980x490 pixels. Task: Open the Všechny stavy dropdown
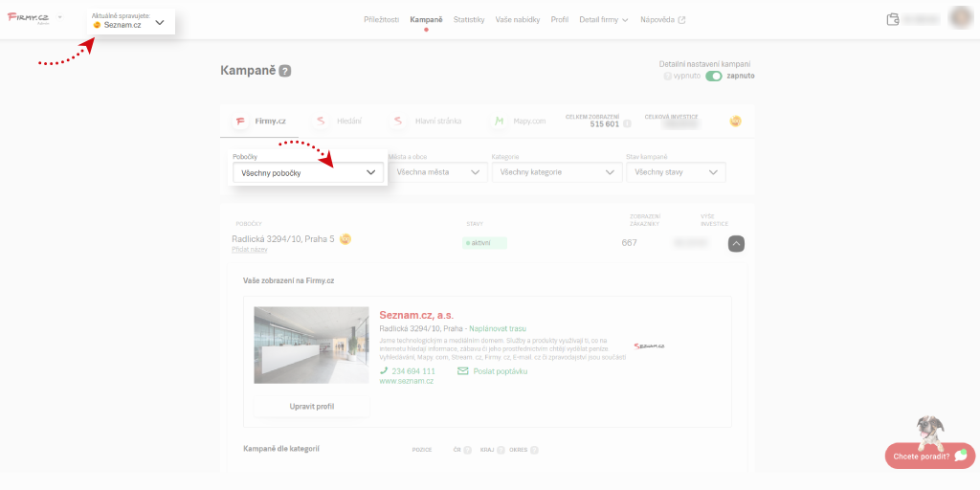pyautogui.click(x=676, y=172)
